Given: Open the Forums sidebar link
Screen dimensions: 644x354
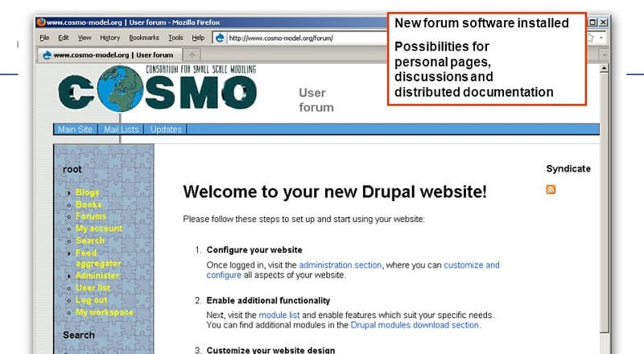Looking at the screenshot, I should (x=91, y=216).
